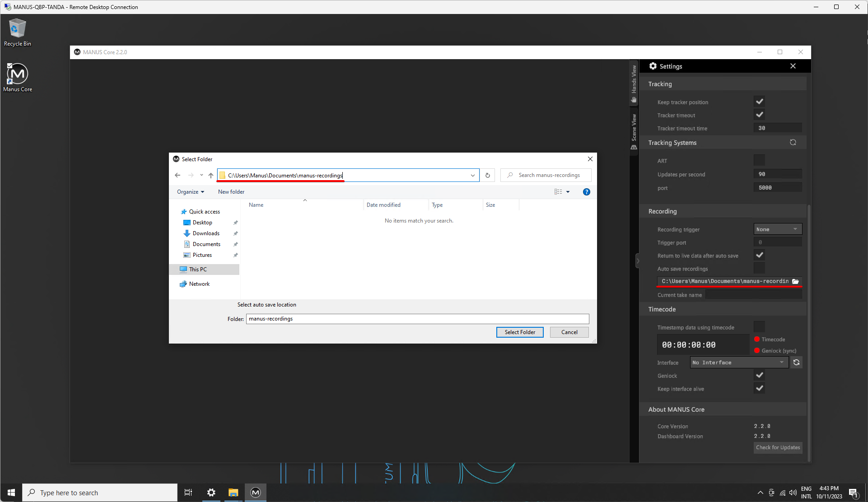Open the Organize menu dropdown

coord(190,192)
